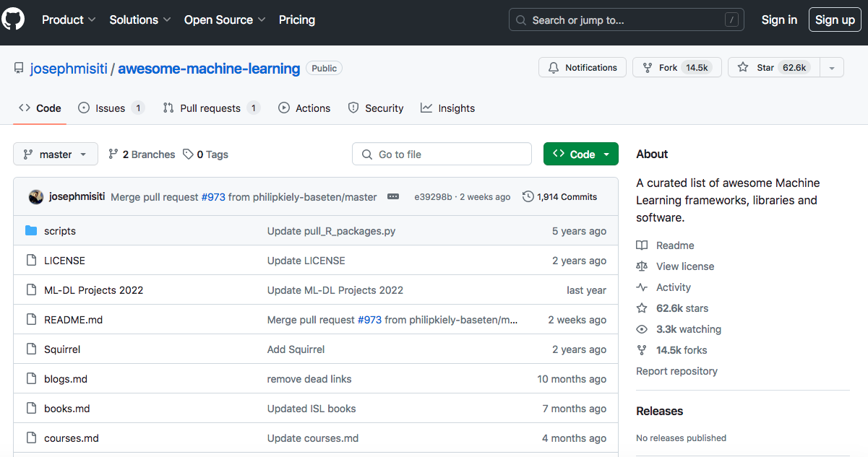The width and height of the screenshot is (868, 457).
Task: Click the Activity pulse icon
Action: pyautogui.click(x=642, y=287)
